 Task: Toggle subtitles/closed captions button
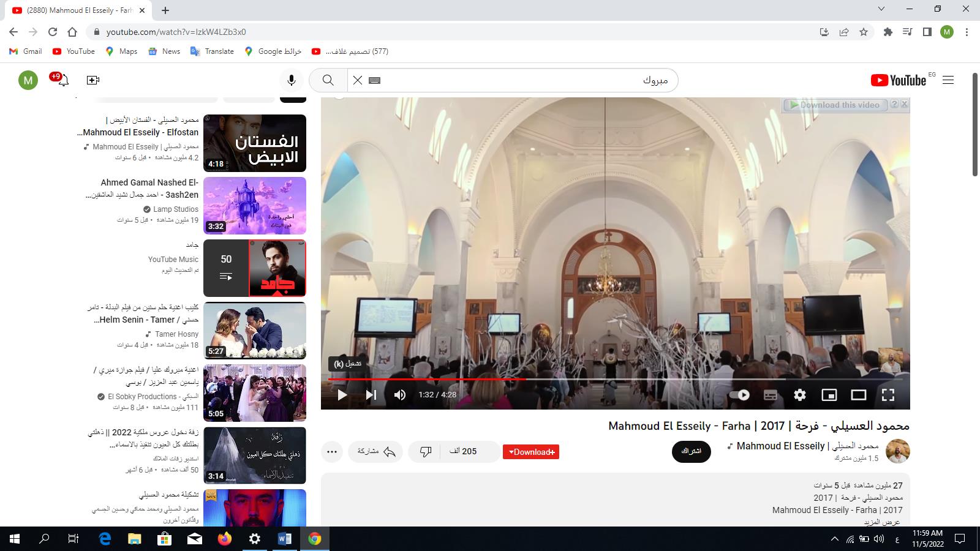(x=771, y=395)
